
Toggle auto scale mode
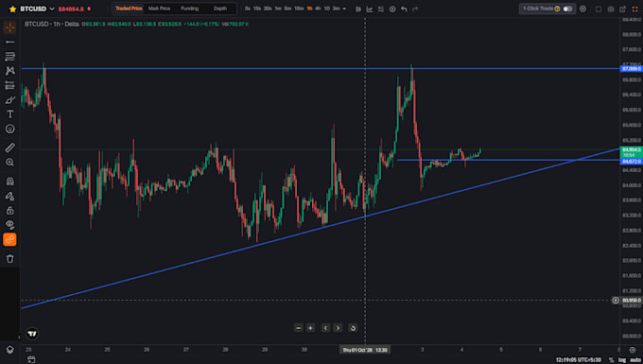(x=635, y=360)
